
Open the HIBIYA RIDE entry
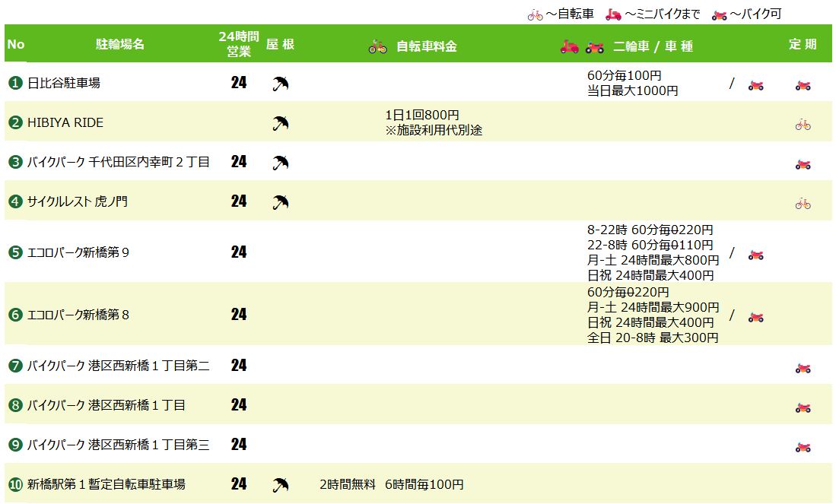tap(65, 122)
